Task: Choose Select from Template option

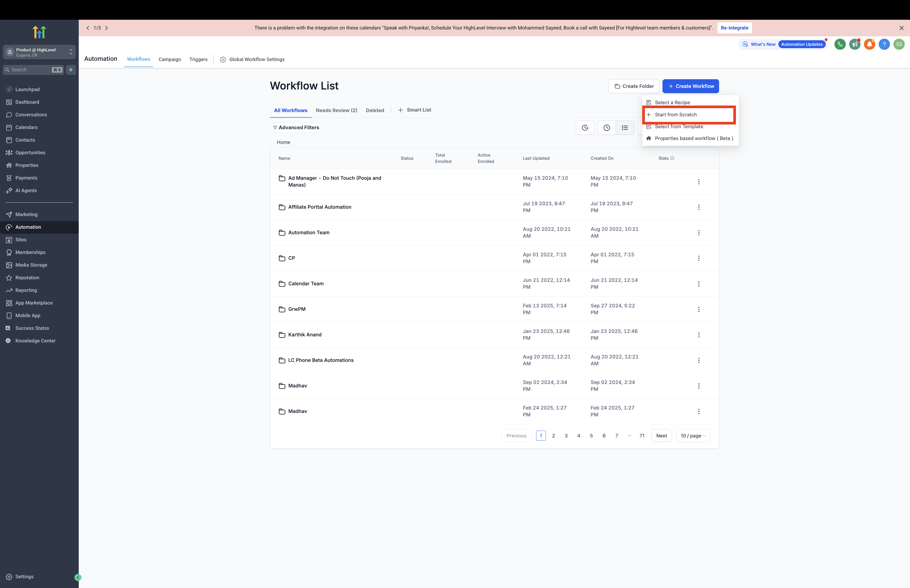Action: [x=679, y=127]
